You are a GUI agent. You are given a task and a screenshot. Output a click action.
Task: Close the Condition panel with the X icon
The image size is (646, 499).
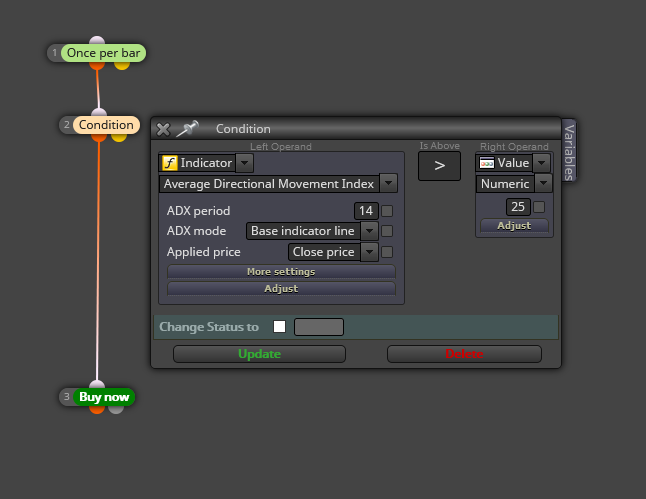163,129
